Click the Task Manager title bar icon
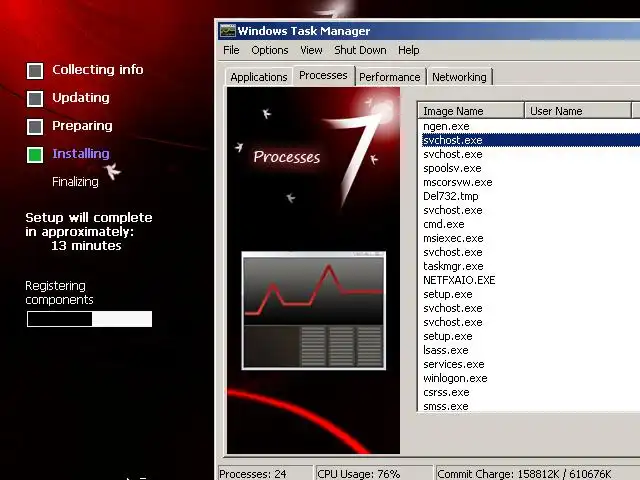The height and width of the screenshot is (480, 640). click(x=227, y=31)
